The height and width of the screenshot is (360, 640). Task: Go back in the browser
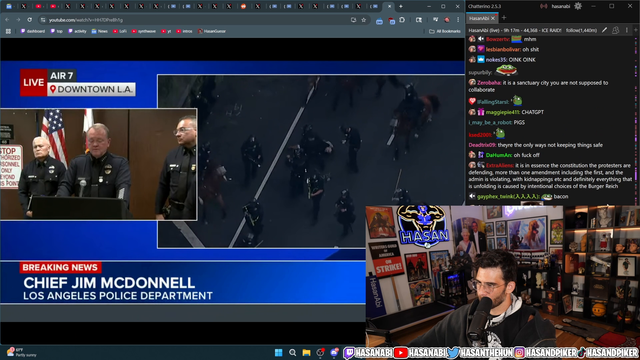pyautogui.click(x=7, y=20)
